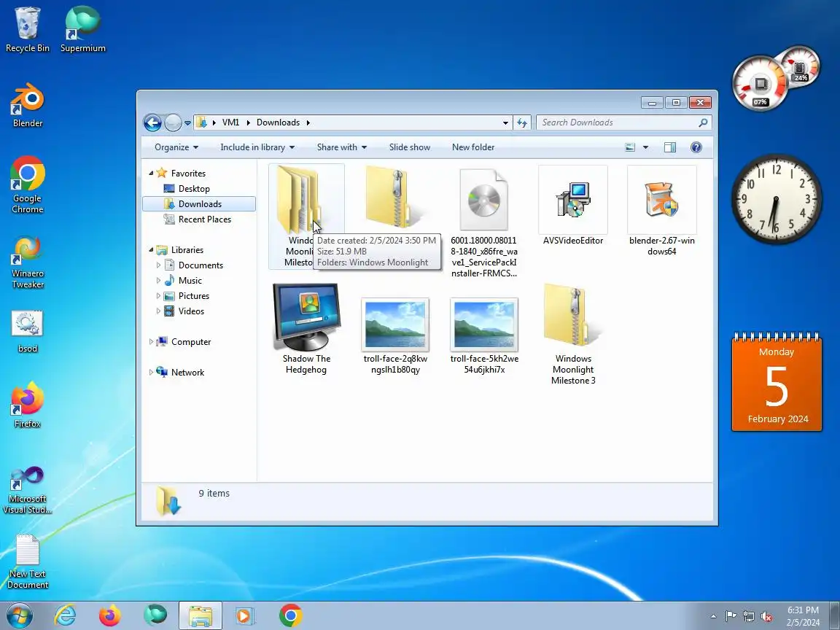The height and width of the screenshot is (630, 840).
Task: Select Downloads in the navigation pane
Action: [199, 204]
